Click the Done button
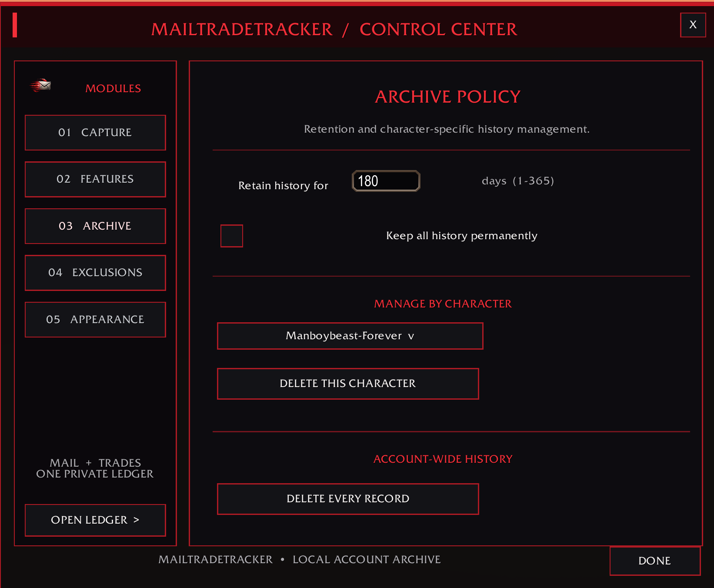714x588 pixels. pyautogui.click(x=655, y=561)
